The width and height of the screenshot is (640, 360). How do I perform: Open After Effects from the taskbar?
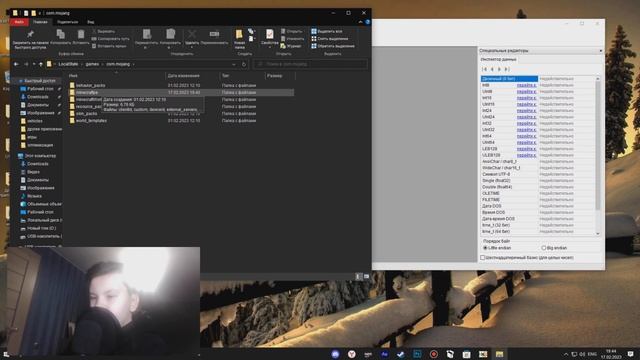pyautogui.click(x=384, y=354)
